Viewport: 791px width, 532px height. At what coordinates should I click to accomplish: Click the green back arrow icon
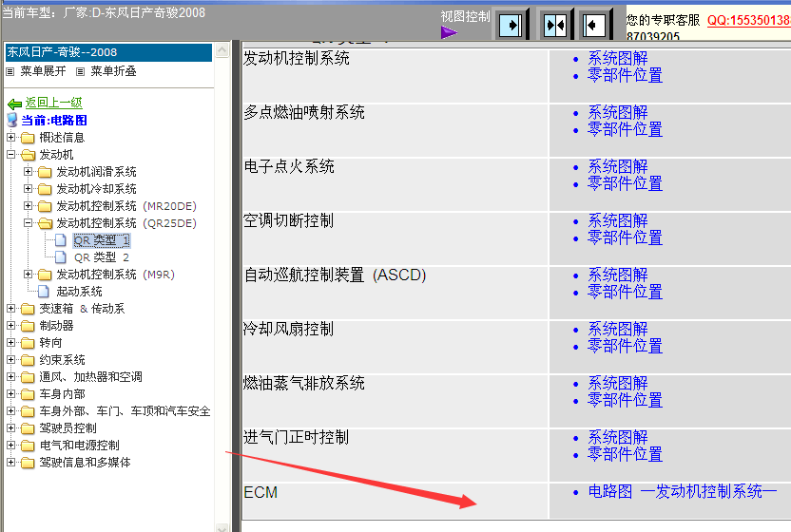pyautogui.click(x=14, y=104)
